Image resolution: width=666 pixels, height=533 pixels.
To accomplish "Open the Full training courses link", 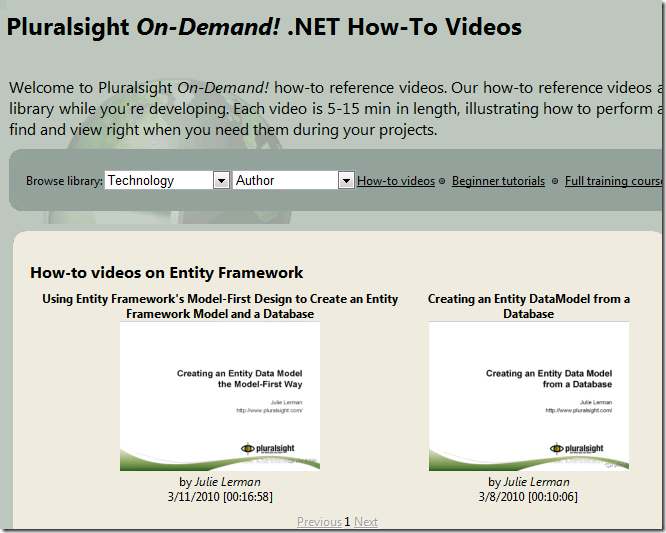I will tap(614, 181).
